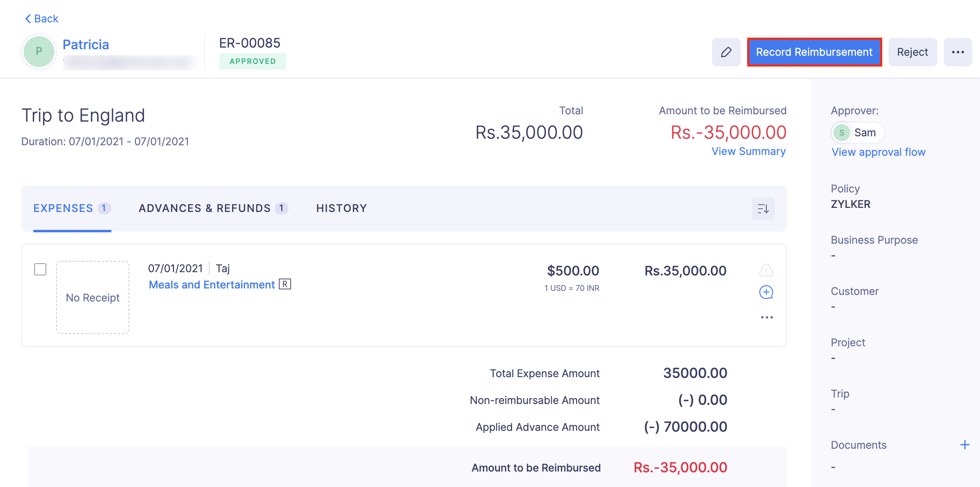Select the Taj expense checkbox
Image resolution: width=980 pixels, height=487 pixels.
tap(40, 269)
